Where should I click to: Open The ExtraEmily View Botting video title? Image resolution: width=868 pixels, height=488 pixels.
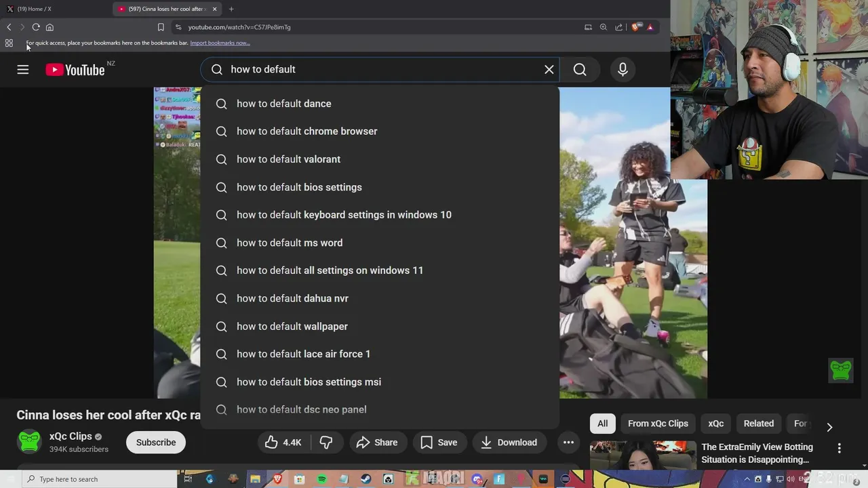757,453
